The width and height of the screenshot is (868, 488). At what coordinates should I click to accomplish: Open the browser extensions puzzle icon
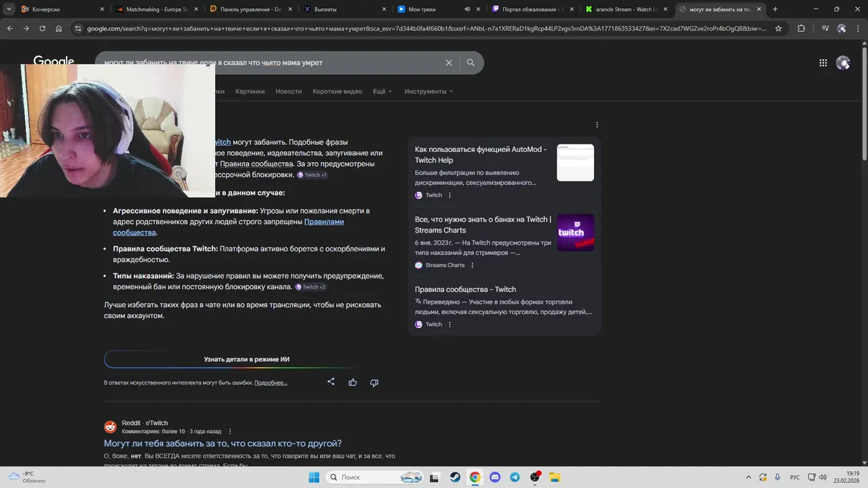tap(801, 28)
